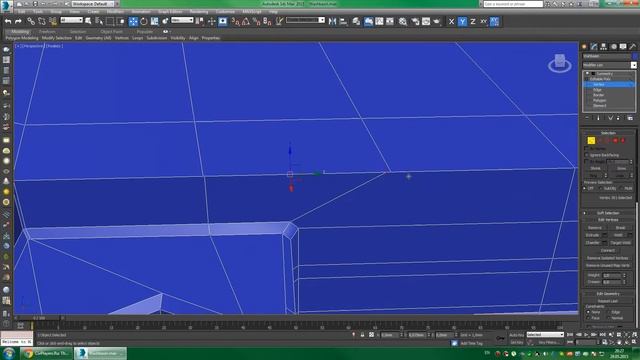Click the Render Production teapot icon

click(437, 22)
